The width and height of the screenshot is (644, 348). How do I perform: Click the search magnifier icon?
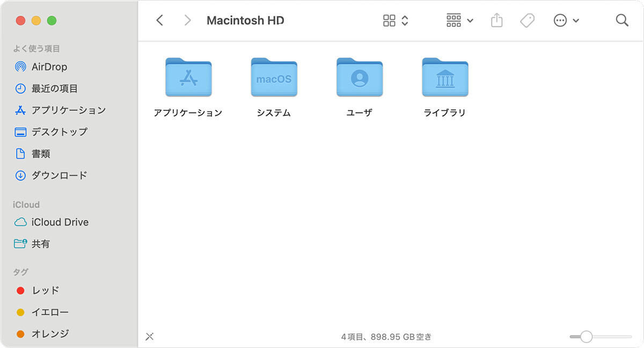622,20
